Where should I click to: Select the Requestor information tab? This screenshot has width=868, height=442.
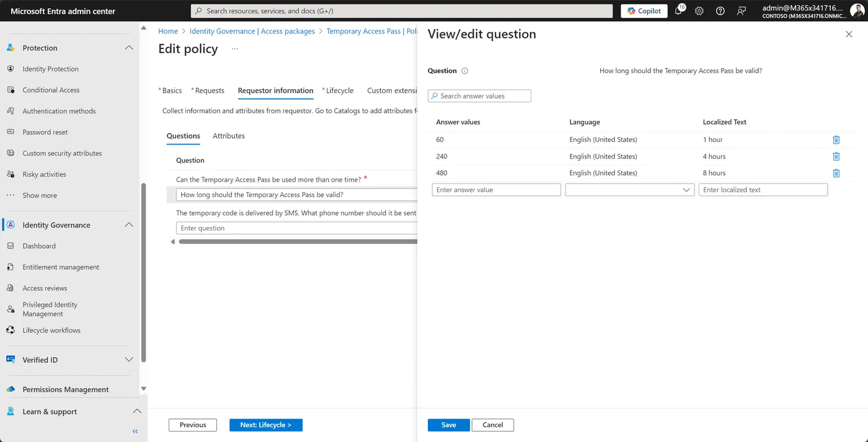[275, 91]
